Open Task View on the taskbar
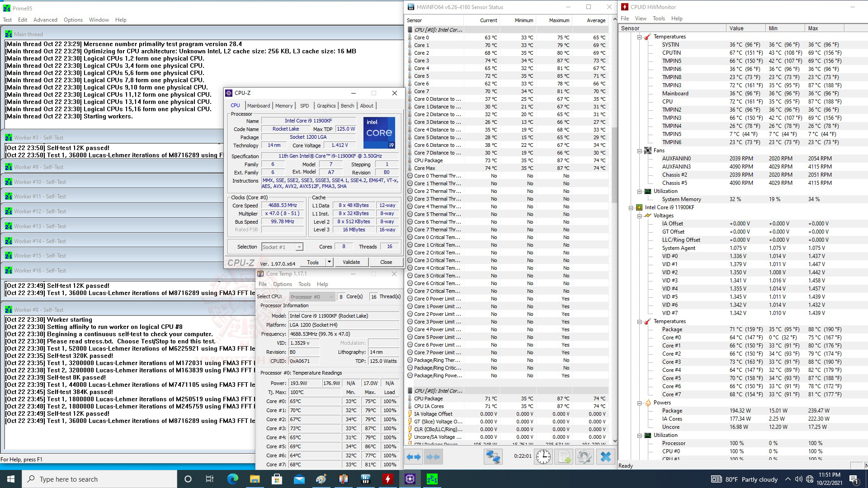This screenshot has height=488, width=868. coord(209,479)
